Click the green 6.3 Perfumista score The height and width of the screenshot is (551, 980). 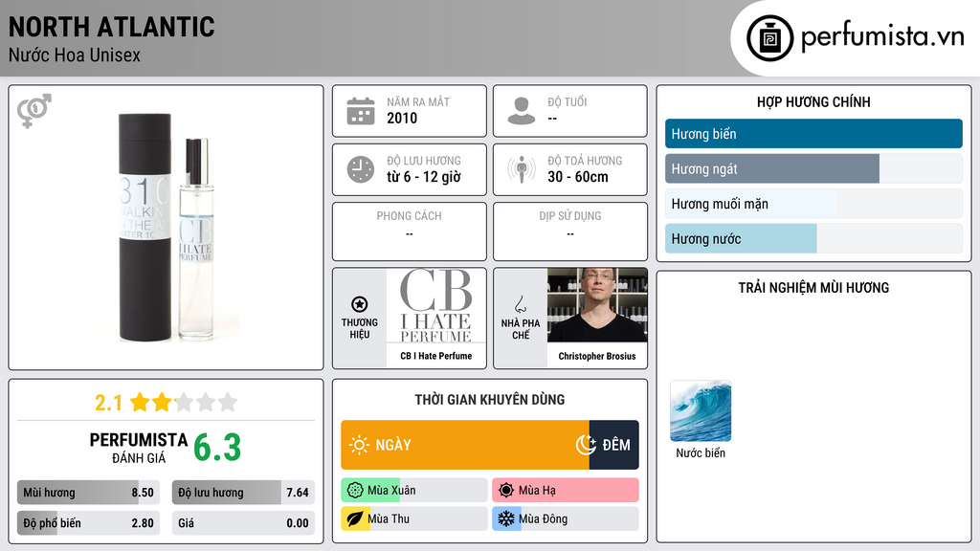point(217,448)
